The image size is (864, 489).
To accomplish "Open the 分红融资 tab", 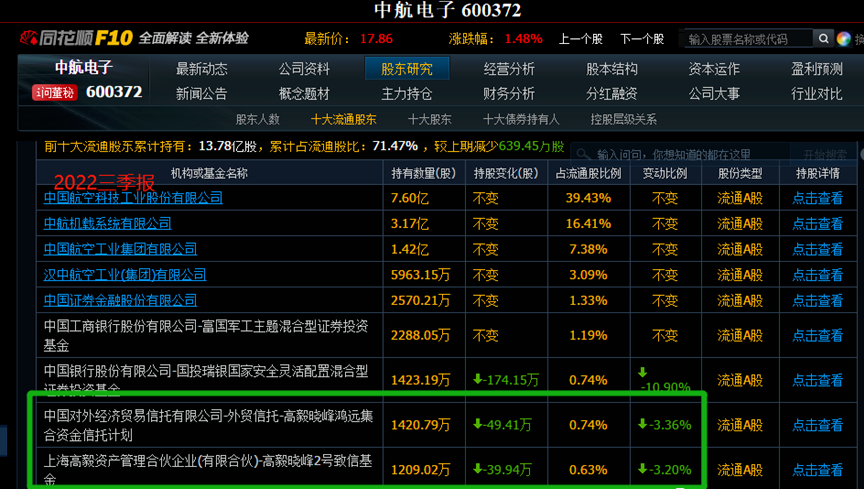I will pos(612,94).
